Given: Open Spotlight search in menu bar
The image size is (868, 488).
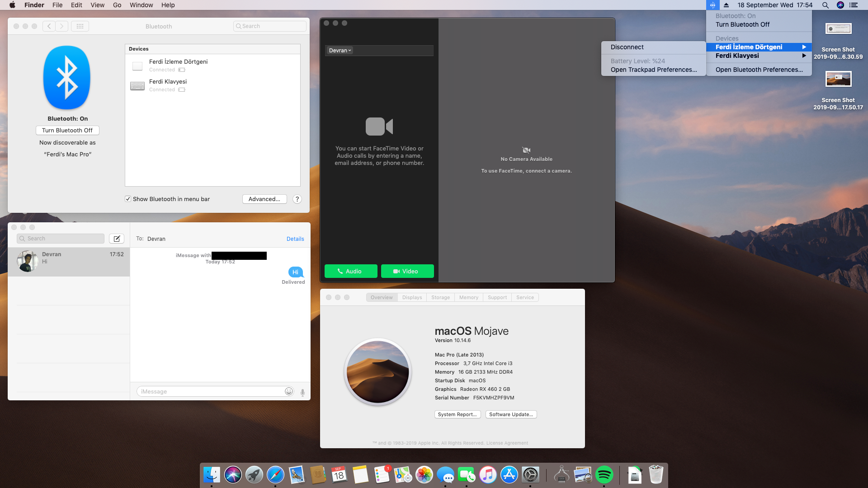Looking at the screenshot, I should point(825,5).
